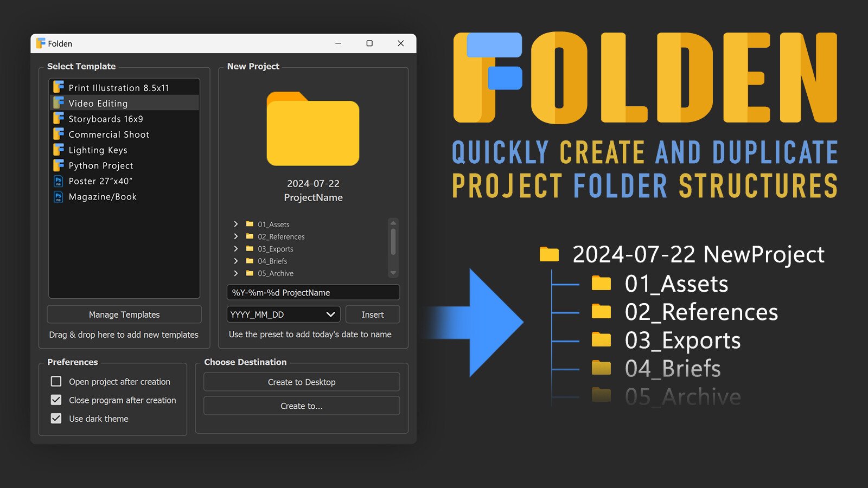Click the folder tree scrollbar thumb
This screenshot has height=488, width=868.
393,241
